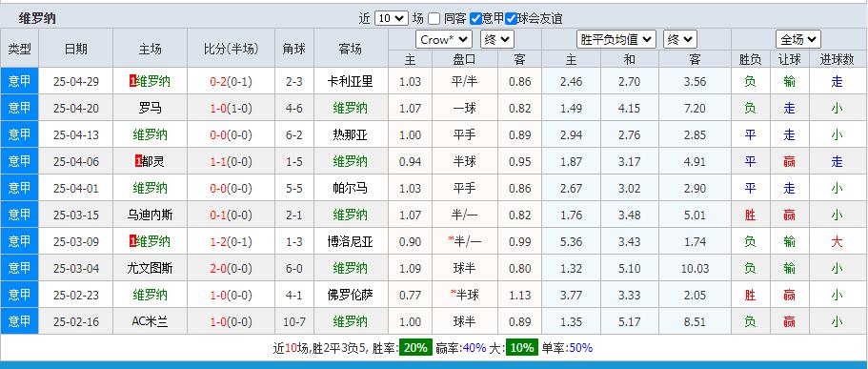This screenshot has height=369, width=868.
Task: Click the 一球 handicap cell
Action: (464, 108)
